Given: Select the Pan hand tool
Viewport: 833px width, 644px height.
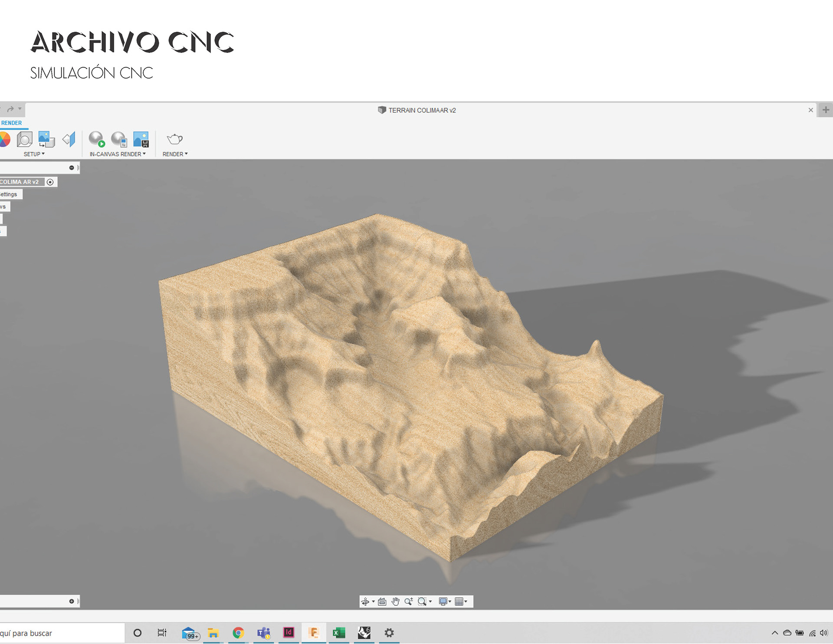Looking at the screenshot, I should (x=395, y=601).
